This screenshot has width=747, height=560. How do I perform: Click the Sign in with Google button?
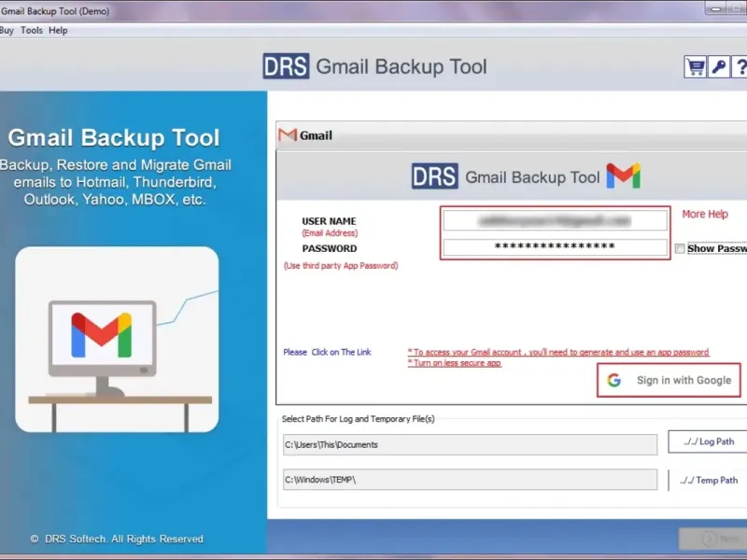[669, 380]
